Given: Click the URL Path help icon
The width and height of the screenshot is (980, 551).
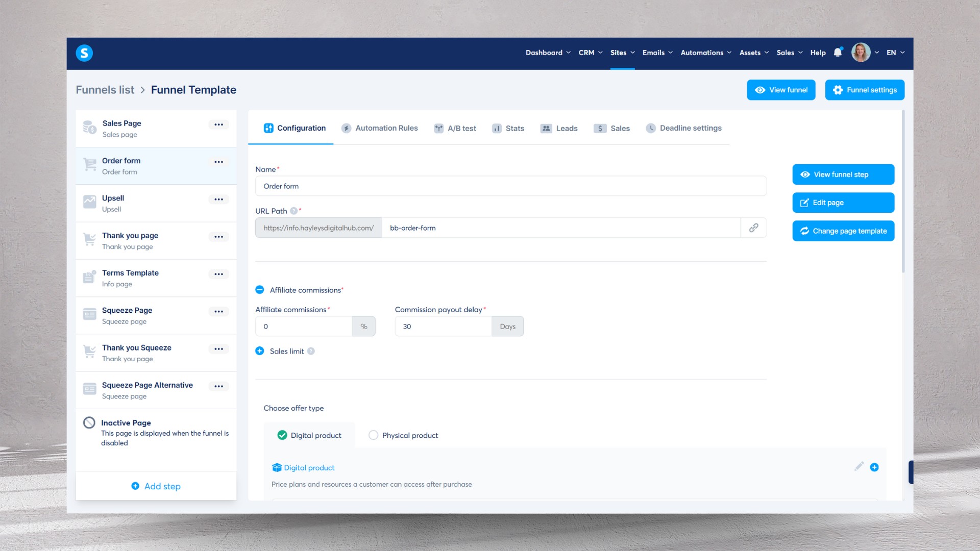Looking at the screenshot, I should (293, 211).
